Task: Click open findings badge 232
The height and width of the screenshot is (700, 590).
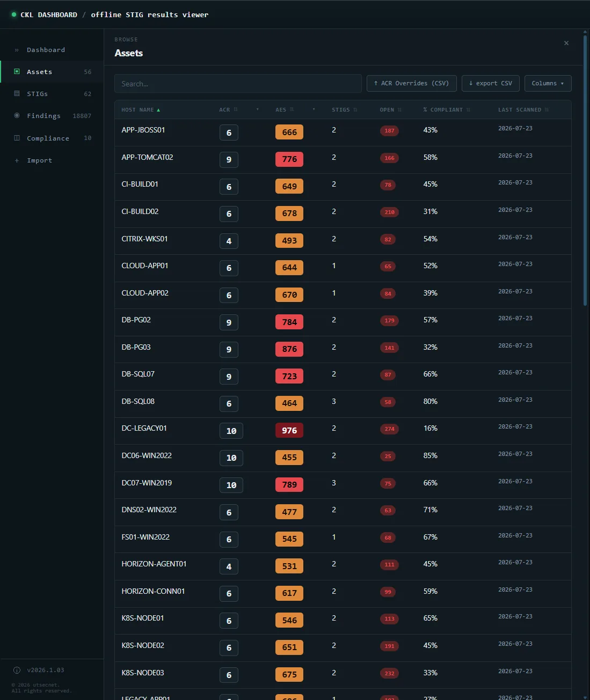Action: click(x=389, y=673)
